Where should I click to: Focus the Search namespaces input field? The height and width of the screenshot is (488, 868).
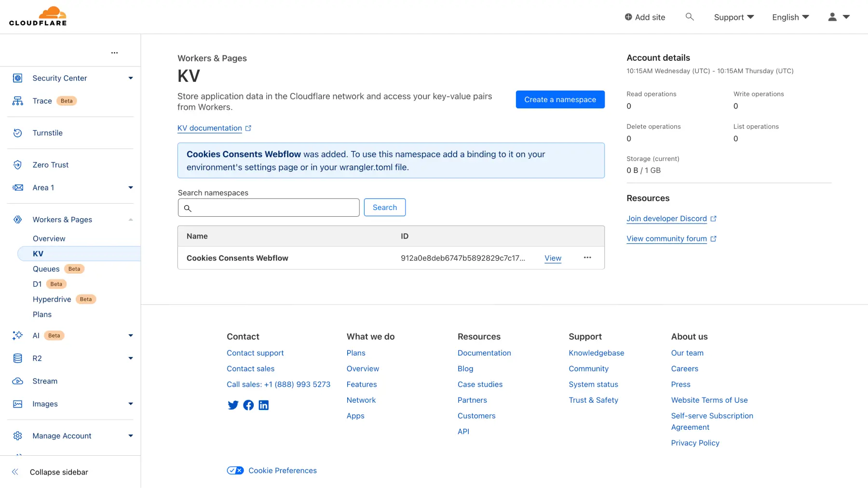[269, 207]
